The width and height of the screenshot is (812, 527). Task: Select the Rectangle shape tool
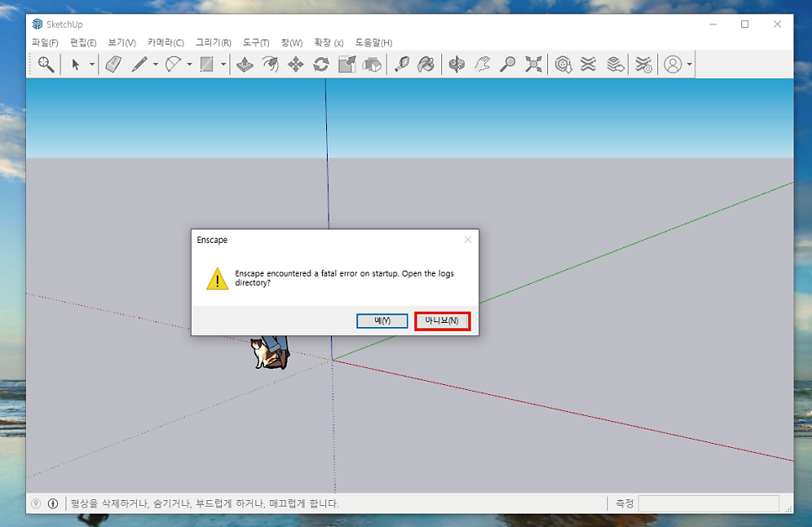[x=207, y=64]
